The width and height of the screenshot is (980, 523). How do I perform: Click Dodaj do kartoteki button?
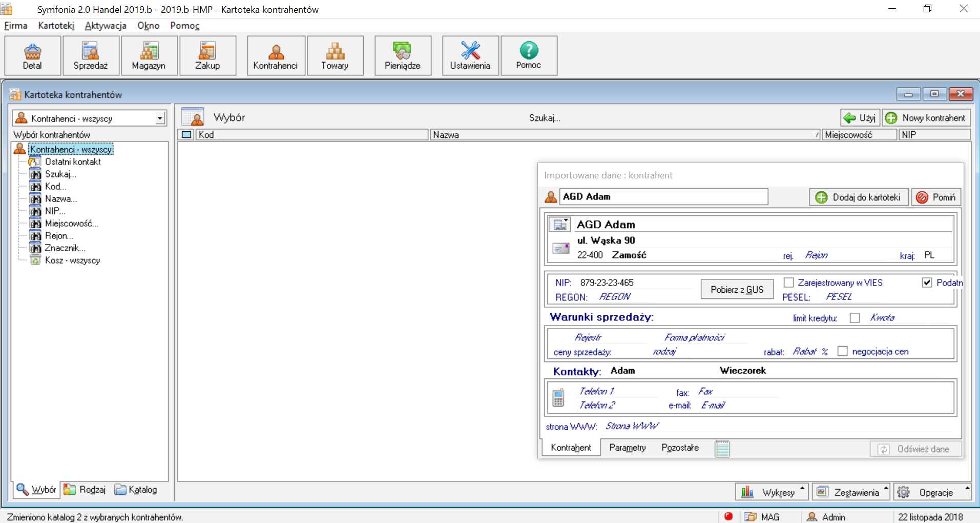(859, 197)
